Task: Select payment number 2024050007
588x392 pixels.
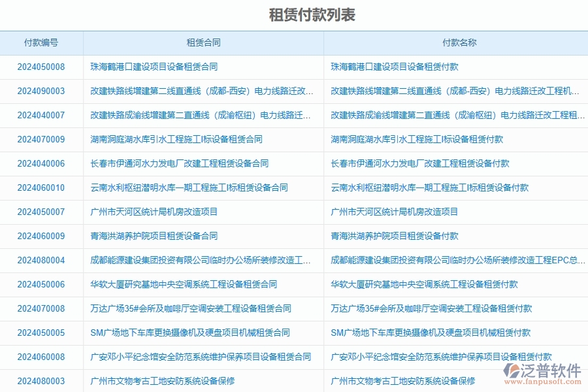Action: point(41,212)
